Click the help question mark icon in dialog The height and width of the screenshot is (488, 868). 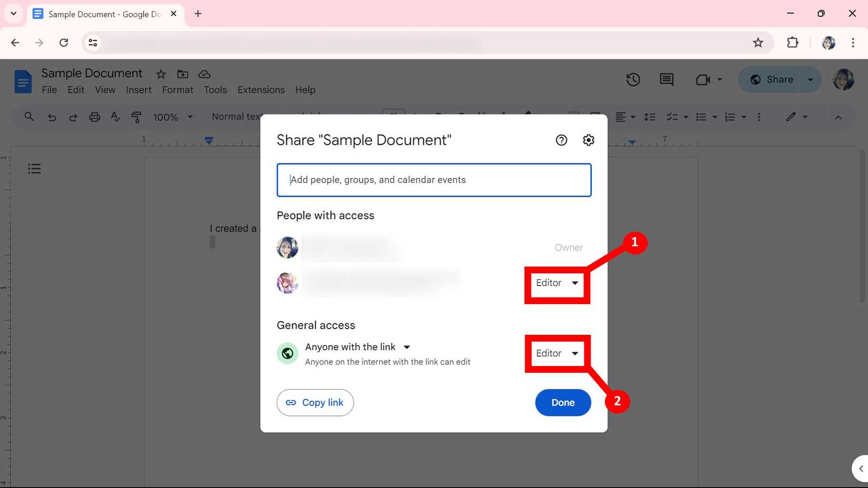561,140
